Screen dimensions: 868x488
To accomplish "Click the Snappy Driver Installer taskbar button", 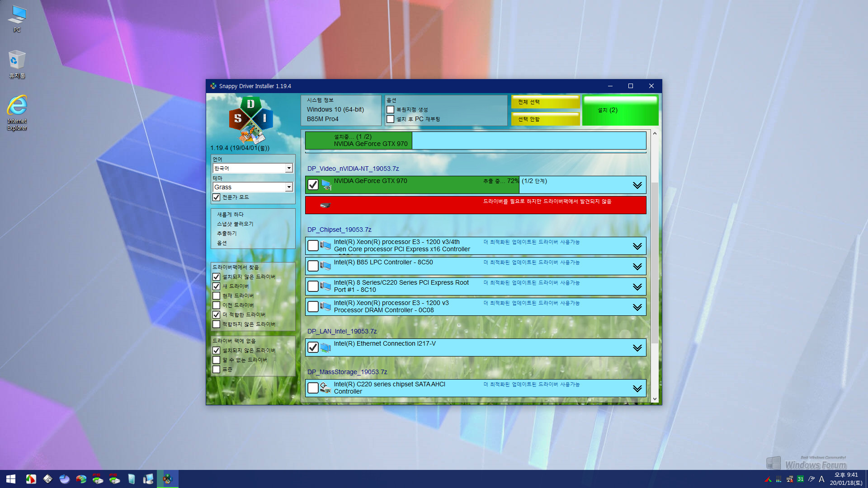I will (168, 479).
